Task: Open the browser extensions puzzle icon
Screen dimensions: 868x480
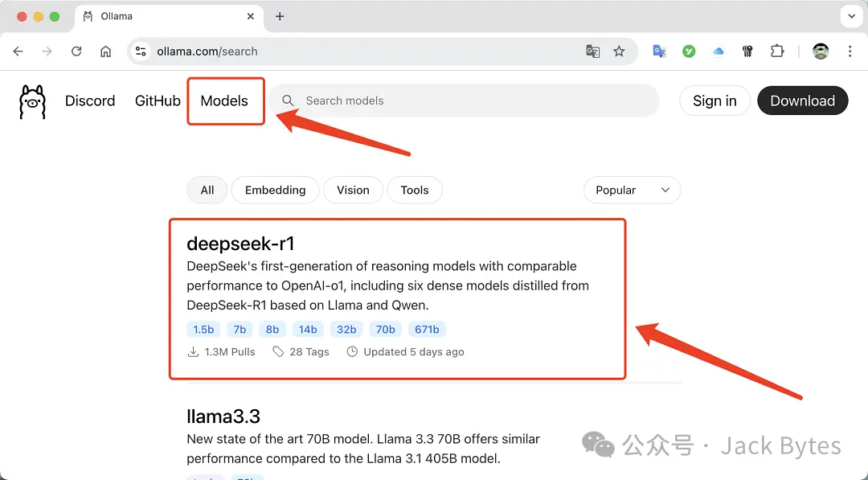Action: [x=777, y=51]
